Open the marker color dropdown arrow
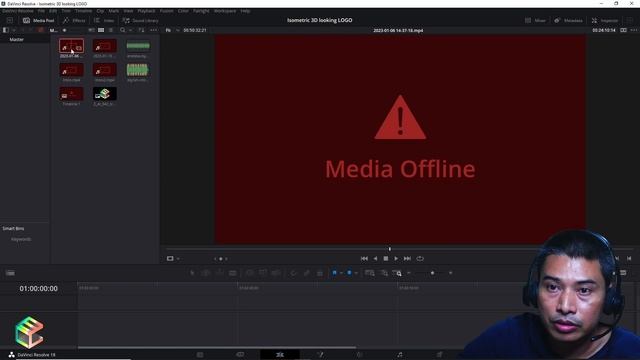 [x=356, y=273]
